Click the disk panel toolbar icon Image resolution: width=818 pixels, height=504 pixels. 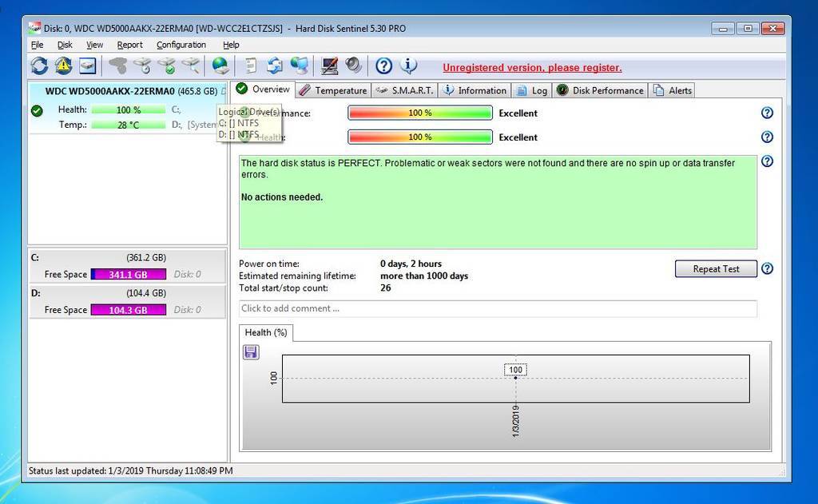point(88,65)
